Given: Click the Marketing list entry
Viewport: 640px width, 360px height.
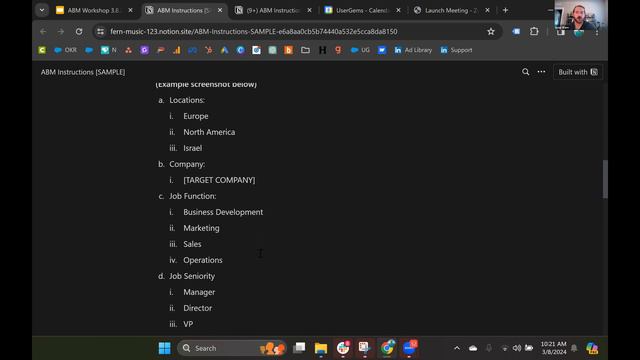Looking at the screenshot, I should pyautogui.click(x=201, y=228).
